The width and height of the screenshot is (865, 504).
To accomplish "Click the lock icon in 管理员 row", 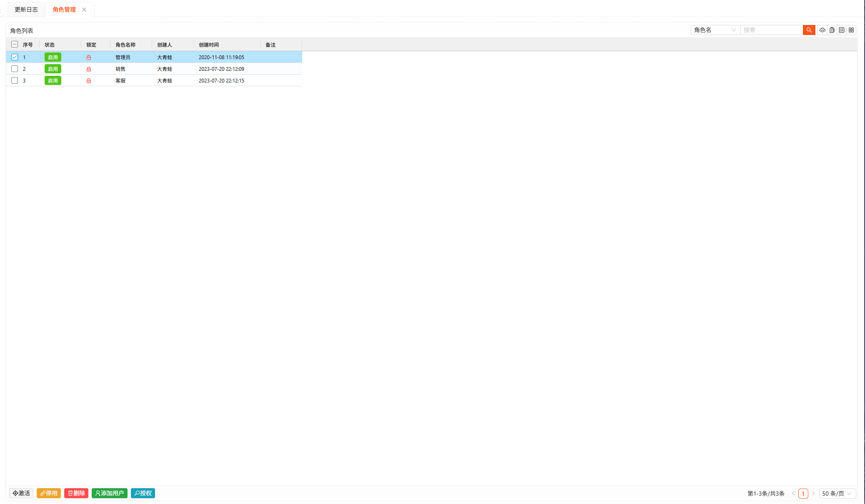I will tap(89, 57).
